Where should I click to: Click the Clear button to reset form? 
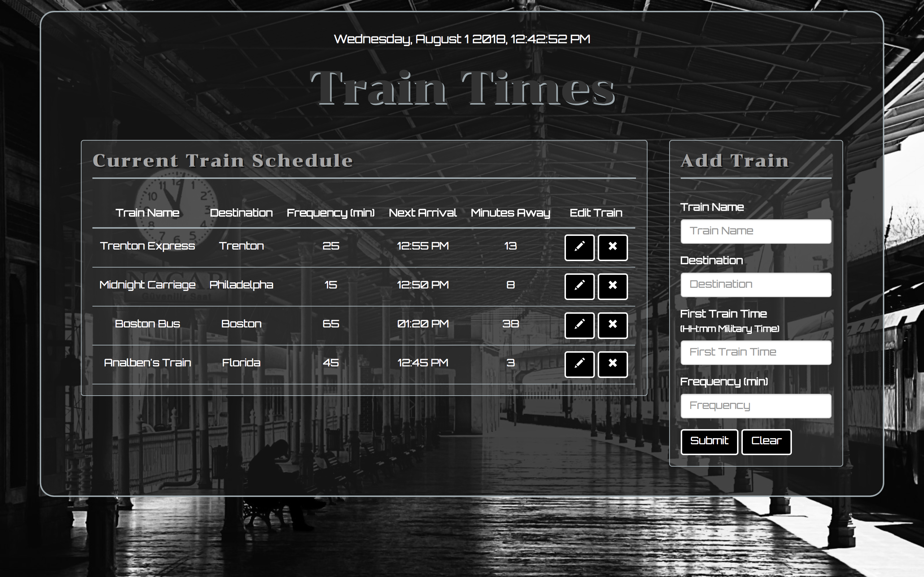(766, 440)
